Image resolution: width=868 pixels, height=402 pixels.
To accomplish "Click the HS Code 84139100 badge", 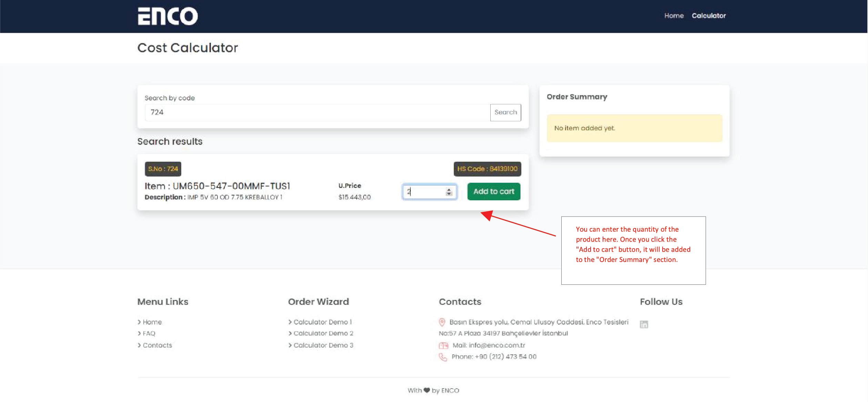I will point(487,169).
